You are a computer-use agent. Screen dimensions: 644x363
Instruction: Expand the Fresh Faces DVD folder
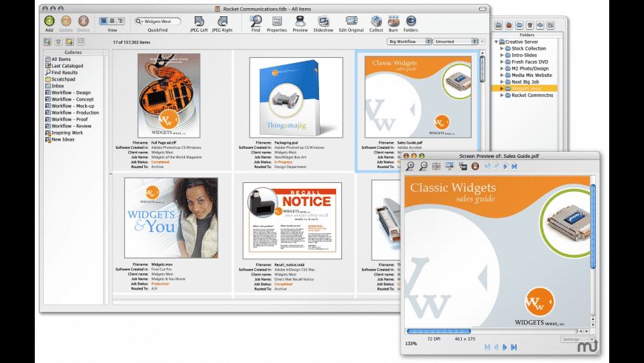[502, 61]
